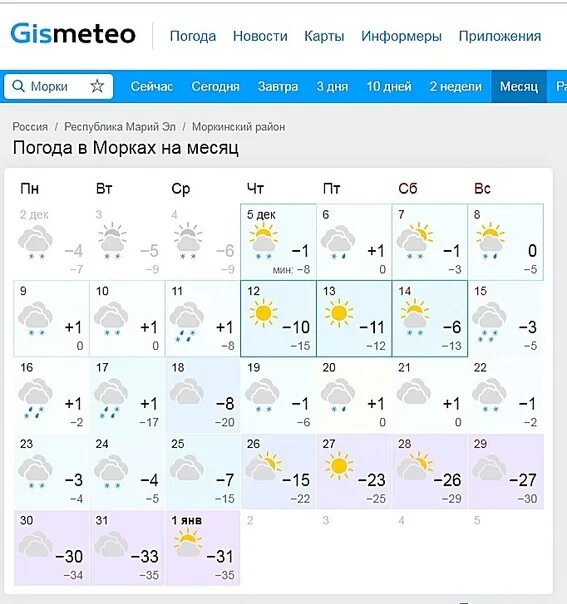Follow the Моркинский район breadcrumb link
567x604 pixels.
(x=238, y=127)
